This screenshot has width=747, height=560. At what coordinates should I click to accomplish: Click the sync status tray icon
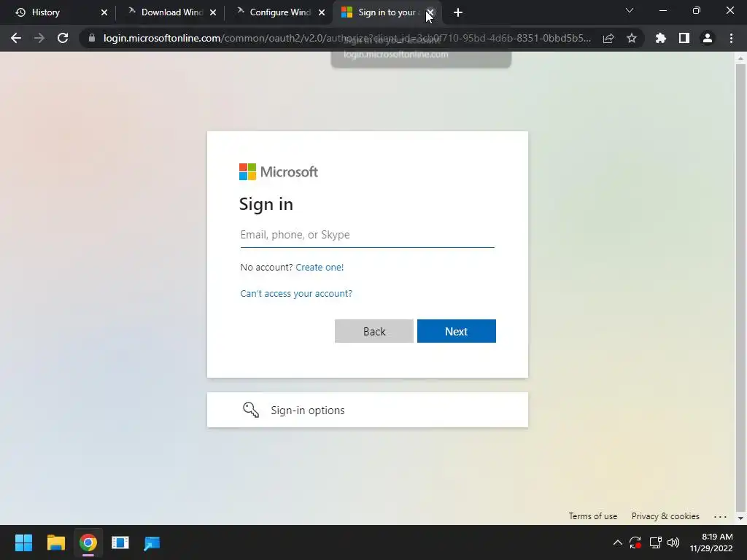635,542
